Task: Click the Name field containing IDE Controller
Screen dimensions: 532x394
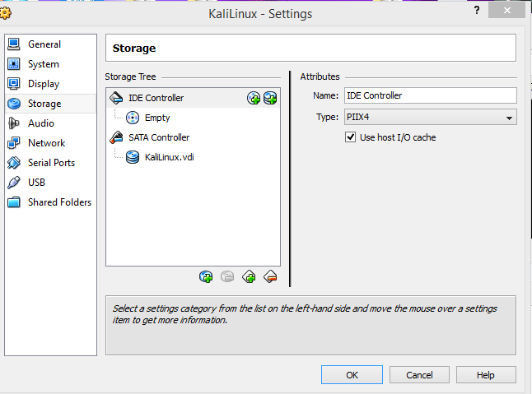Action: coord(431,95)
